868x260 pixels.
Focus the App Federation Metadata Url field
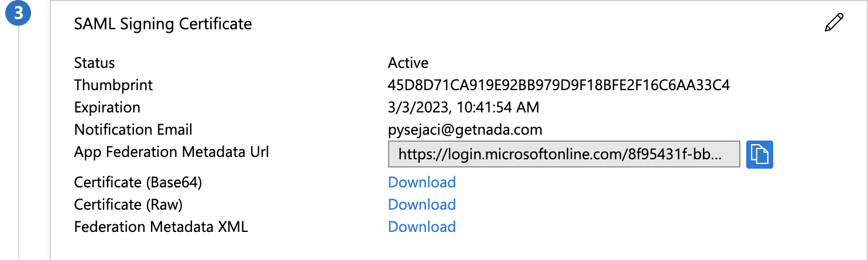(x=564, y=155)
